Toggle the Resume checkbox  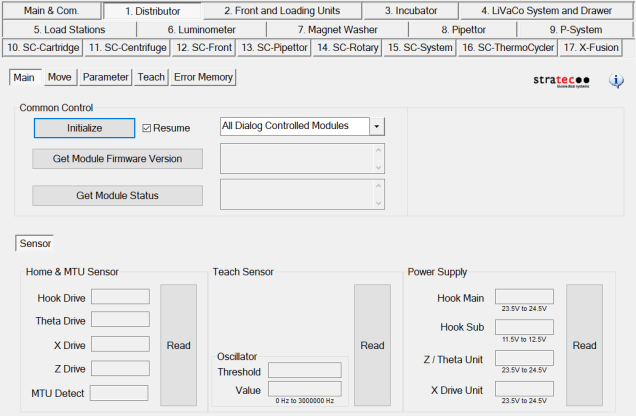(x=147, y=128)
